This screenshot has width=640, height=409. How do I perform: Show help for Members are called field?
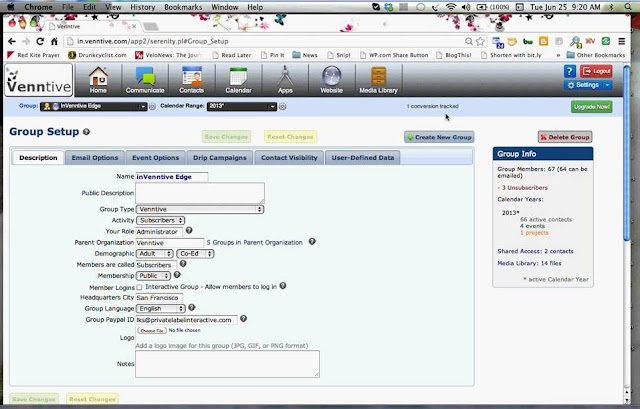[x=183, y=264]
